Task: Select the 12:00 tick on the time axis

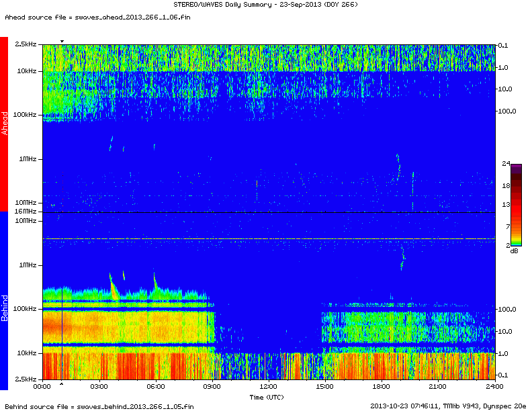Action: click(x=268, y=387)
